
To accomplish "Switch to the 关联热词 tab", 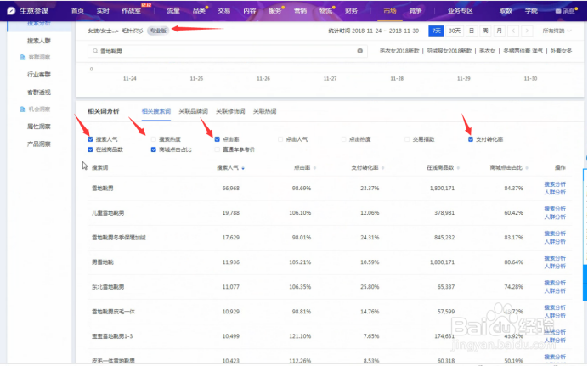I will (x=265, y=111).
